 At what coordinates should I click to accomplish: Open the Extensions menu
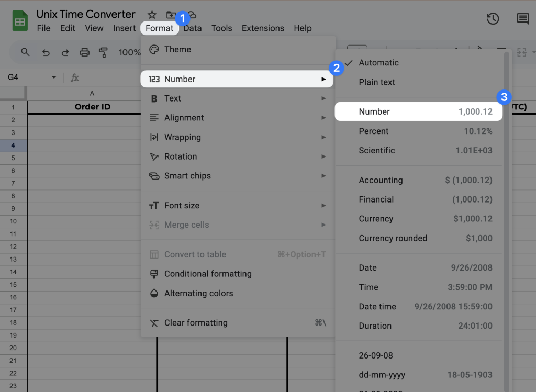pyautogui.click(x=263, y=28)
